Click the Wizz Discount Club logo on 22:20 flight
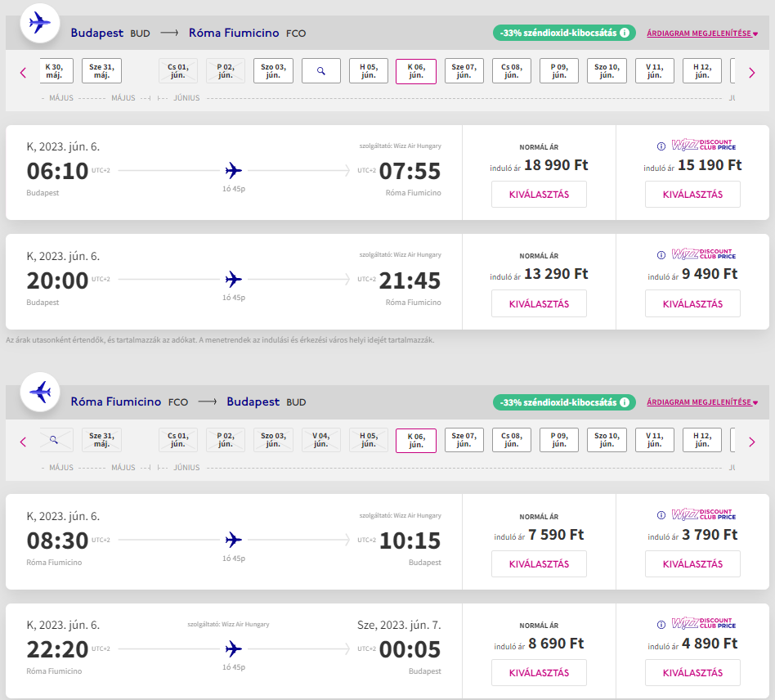This screenshot has width=775, height=700. click(x=703, y=623)
